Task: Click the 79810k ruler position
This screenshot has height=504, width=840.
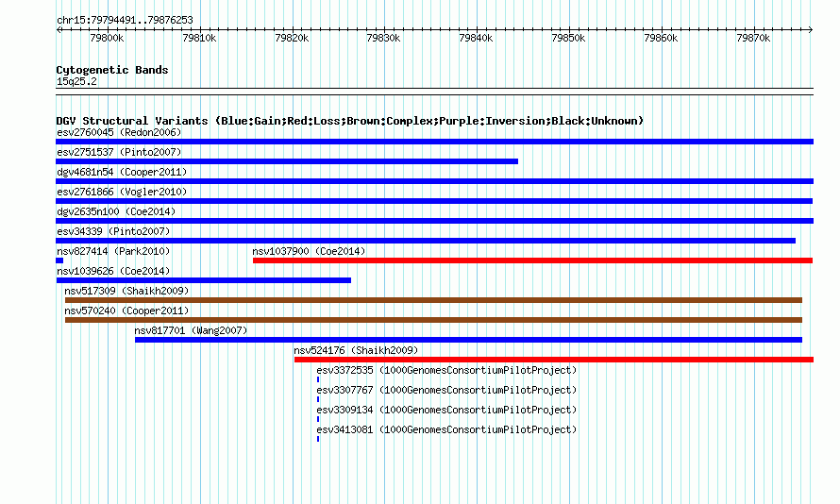Action: tap(199, 38)
